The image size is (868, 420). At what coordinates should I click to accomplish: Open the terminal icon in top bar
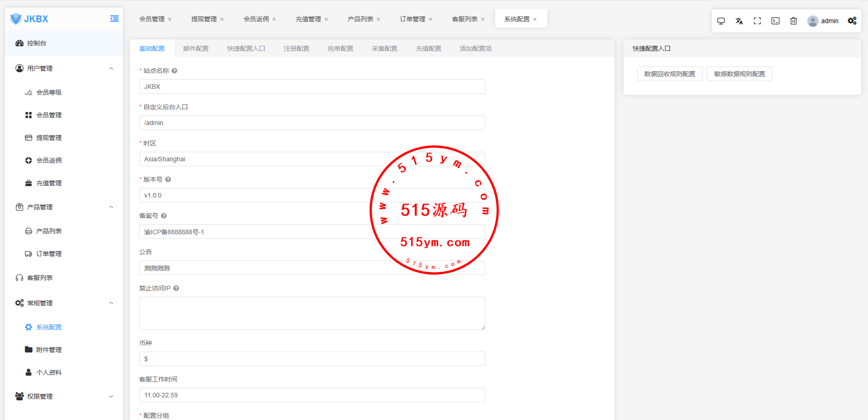(x=775, y=21)
